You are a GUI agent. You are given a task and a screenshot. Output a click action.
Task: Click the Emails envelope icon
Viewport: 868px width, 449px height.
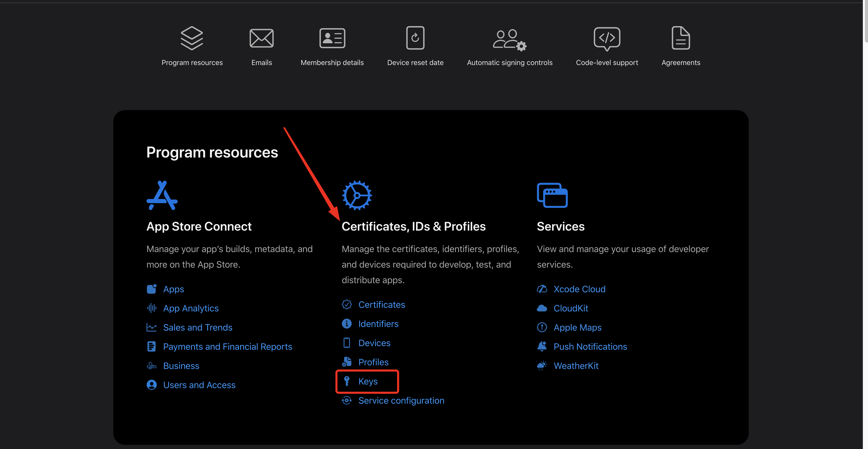[x=261, y=38]
